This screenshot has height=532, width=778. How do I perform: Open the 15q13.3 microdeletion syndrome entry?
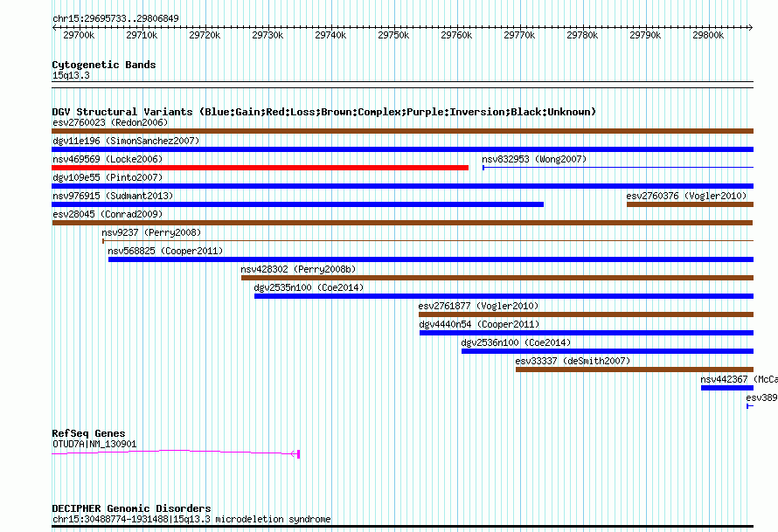191,519
